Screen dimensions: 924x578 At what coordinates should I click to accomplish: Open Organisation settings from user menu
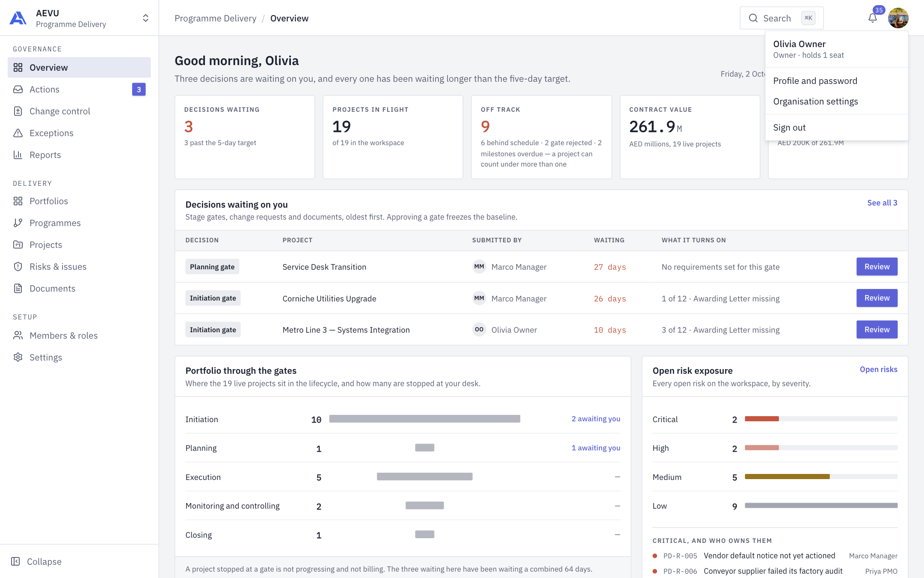(837, 101)
